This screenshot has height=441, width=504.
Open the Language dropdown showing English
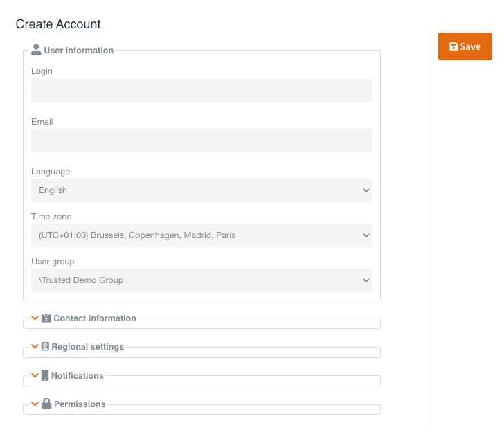click(x=201, y=190)
